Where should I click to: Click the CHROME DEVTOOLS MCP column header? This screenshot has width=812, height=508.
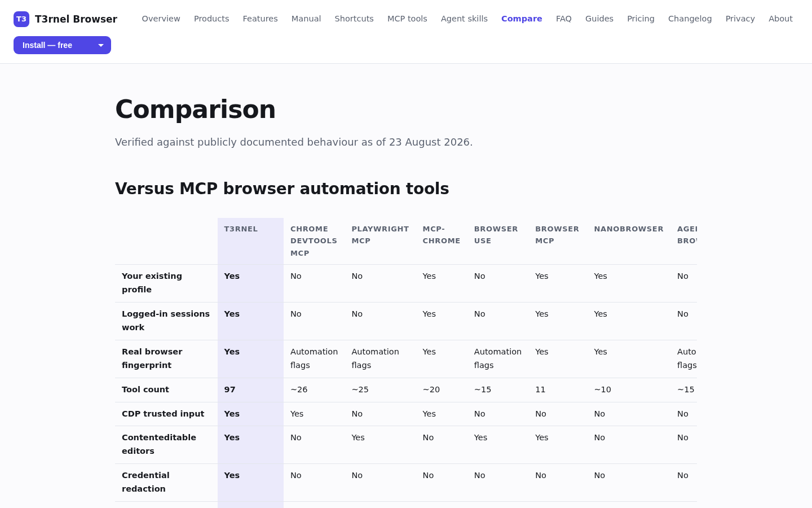[x=314, y=241]
